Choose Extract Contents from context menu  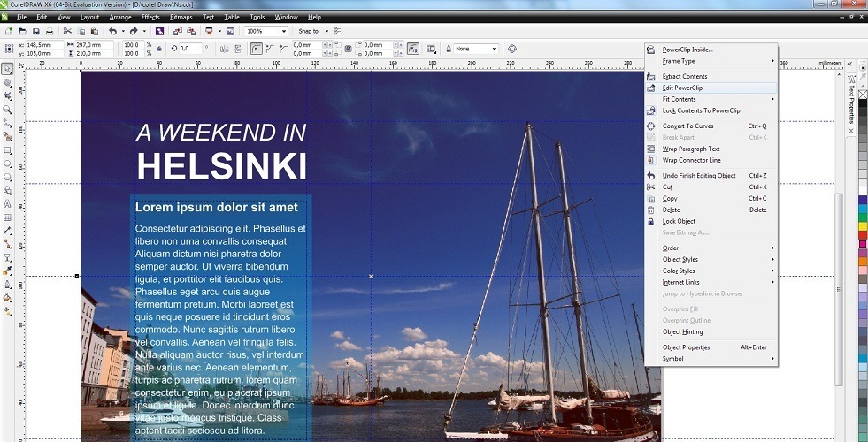(x=711, y=76)
